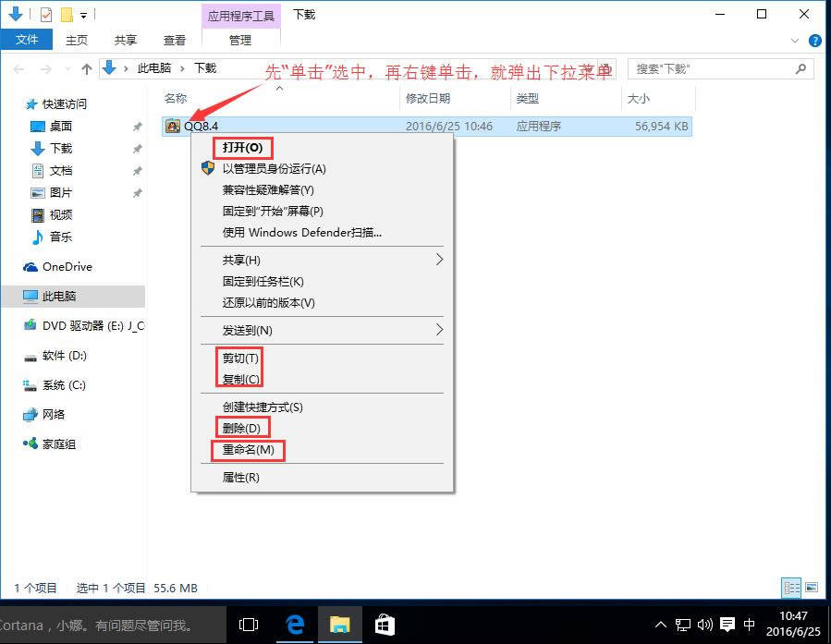Open the 查看 ribbon tab
Image resolution: width=831 pixels, height=644 pixels.
click(174, 40)
